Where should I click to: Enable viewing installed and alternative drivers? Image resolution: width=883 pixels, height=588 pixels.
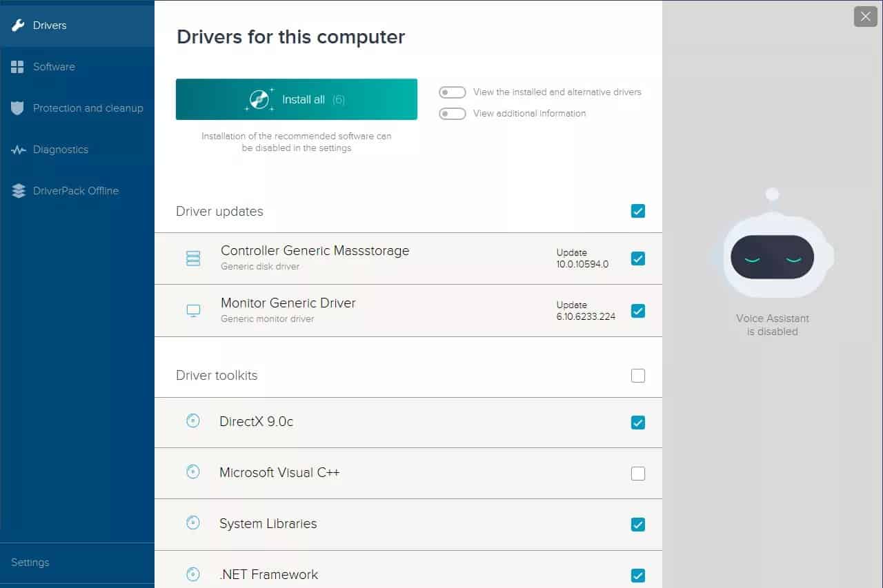click(452, 92)
